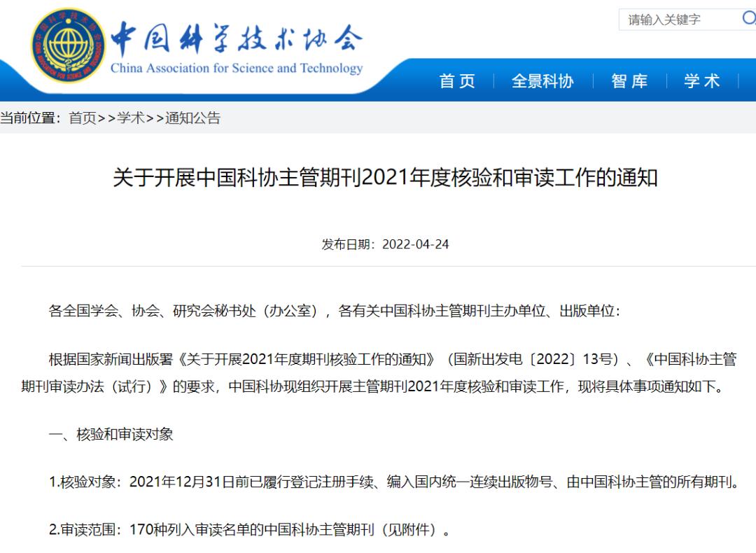Click the 首页 breadcrumb link
This screenshot has width=756, height=553.
pos(82,118)
